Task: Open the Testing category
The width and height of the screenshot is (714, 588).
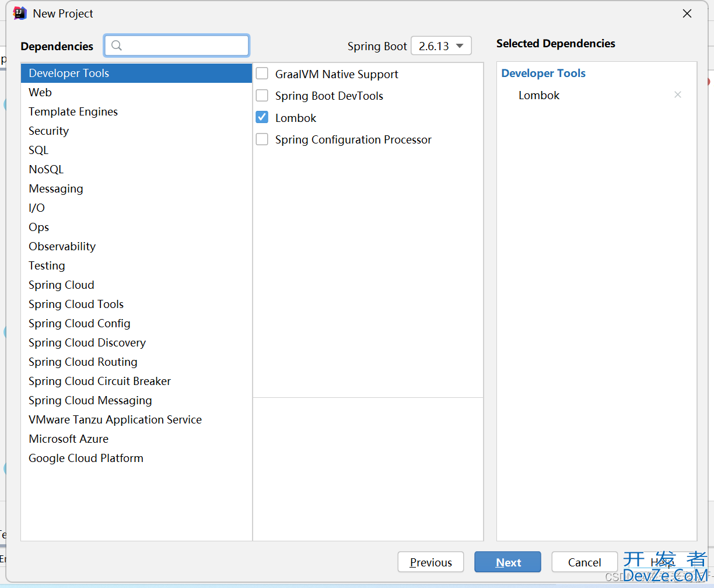Action: point(136,265)
